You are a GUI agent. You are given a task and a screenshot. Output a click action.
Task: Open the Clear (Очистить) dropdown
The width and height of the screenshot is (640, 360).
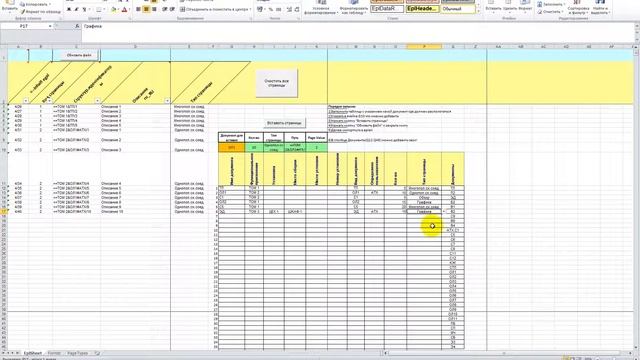(x=551, y=12)
